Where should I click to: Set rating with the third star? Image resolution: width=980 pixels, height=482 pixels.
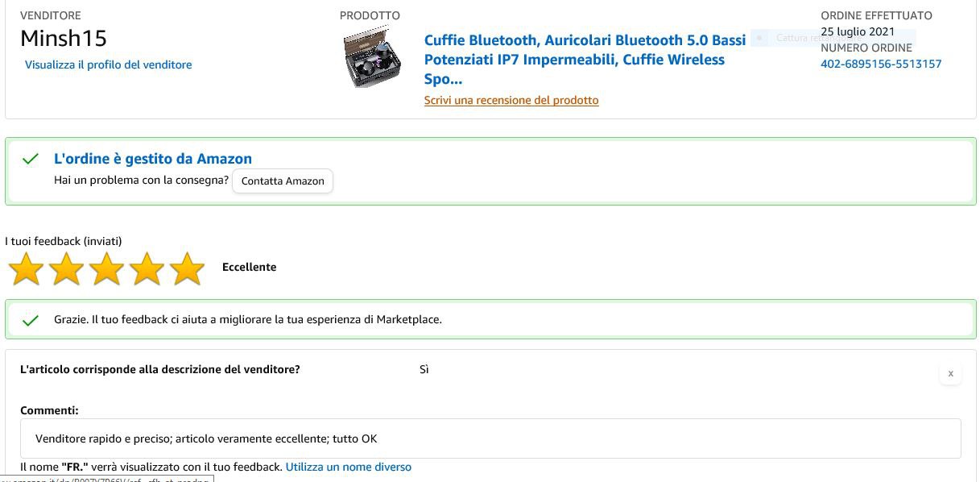pos(106,268)
